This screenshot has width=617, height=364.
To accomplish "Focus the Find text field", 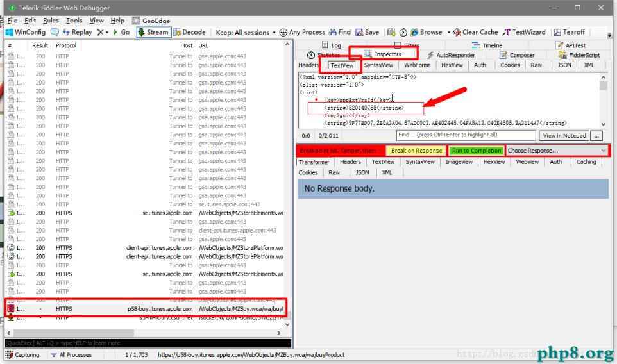I will click(466, 135).
